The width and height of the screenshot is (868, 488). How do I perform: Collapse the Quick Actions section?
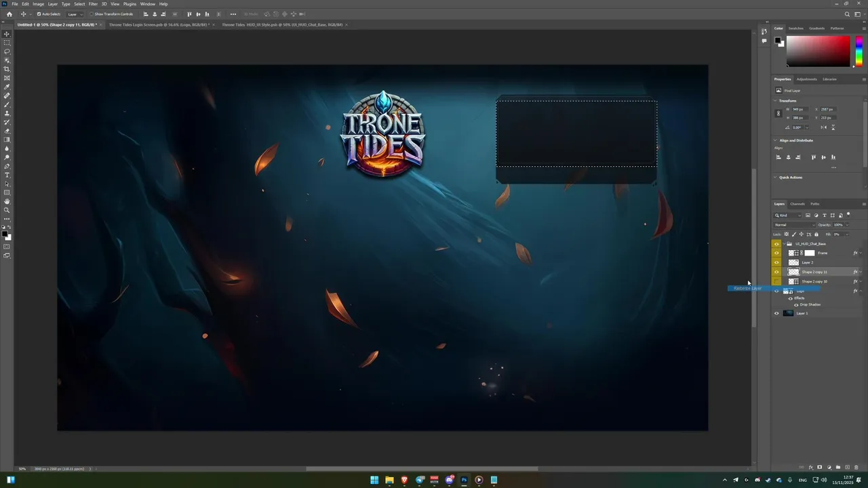[x=776, y=178]
